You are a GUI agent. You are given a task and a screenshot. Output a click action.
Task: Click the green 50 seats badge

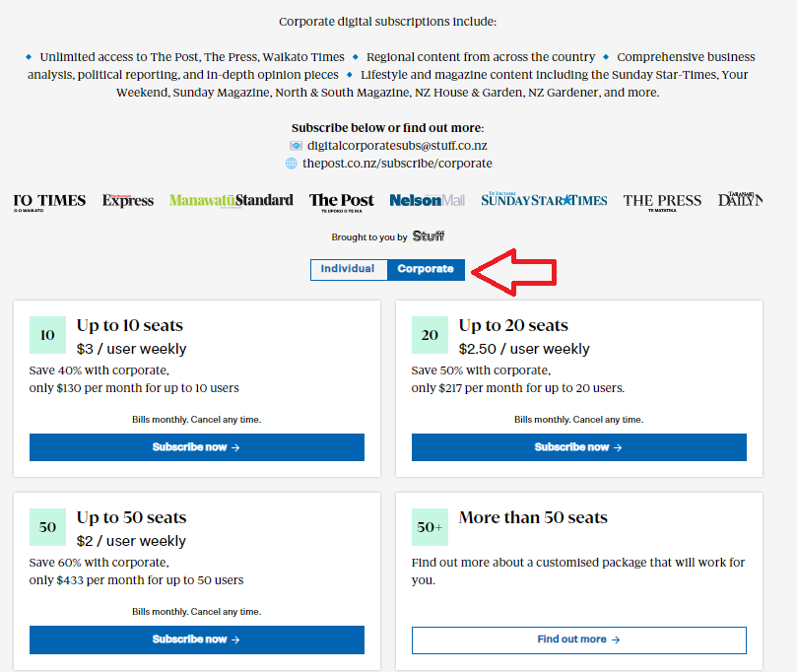point(47,527)
